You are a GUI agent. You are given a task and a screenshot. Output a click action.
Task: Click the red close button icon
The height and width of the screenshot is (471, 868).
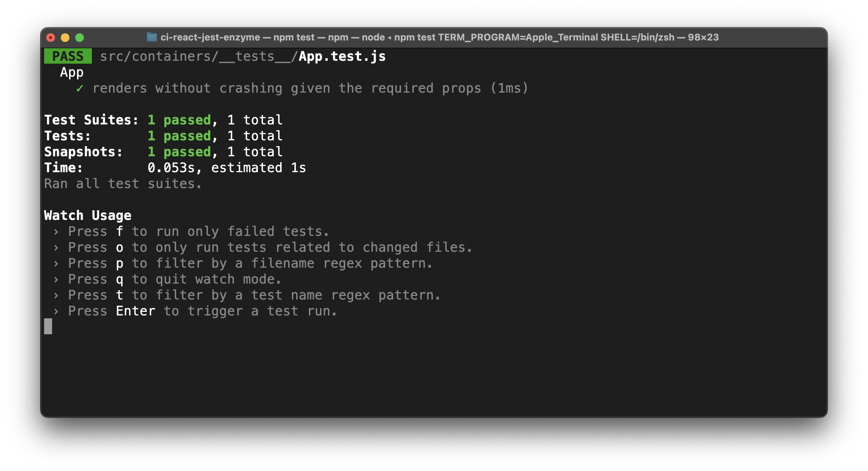[x=51, y=37]
